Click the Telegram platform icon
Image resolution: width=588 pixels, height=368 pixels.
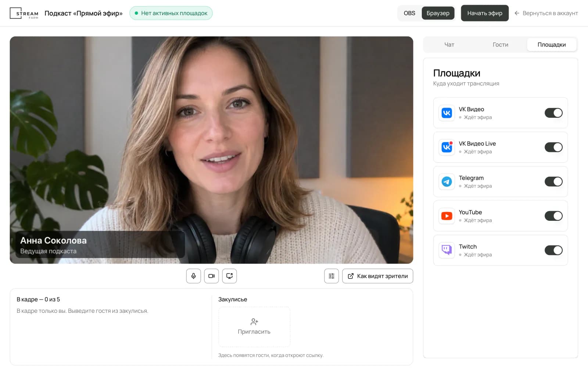(x=447, y=181)
